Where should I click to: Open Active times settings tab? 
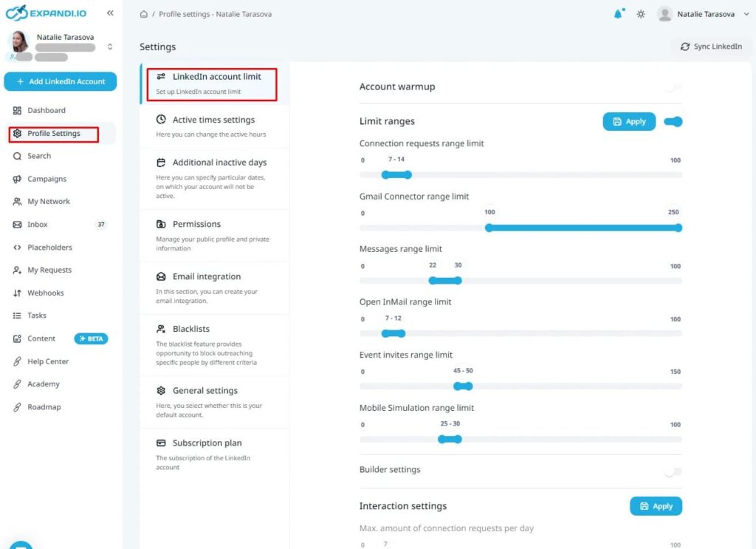click(215, 126)
